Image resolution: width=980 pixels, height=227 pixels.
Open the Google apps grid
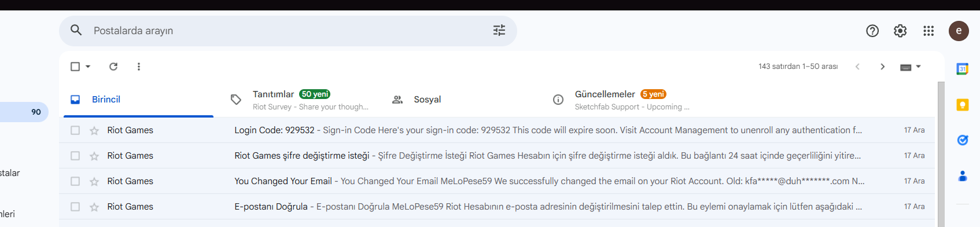pos(929,31)
